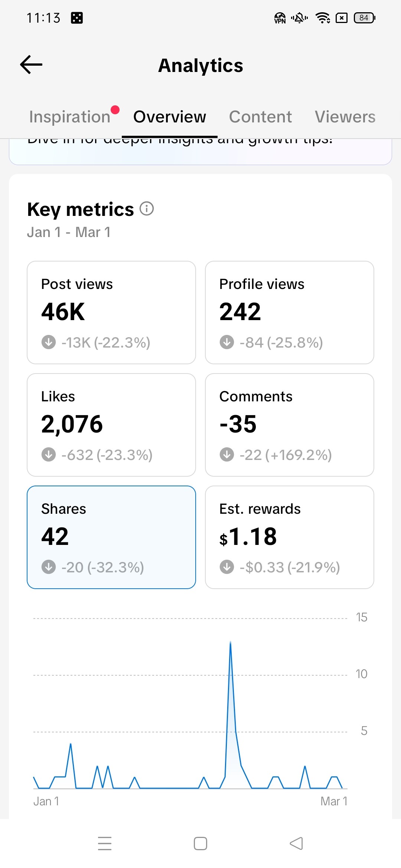Image resolution: width=401 pixels, height=868 pixels.
Task: Tap the Jan 1 - Mar 1 date range
Action: tap(69, 233)
